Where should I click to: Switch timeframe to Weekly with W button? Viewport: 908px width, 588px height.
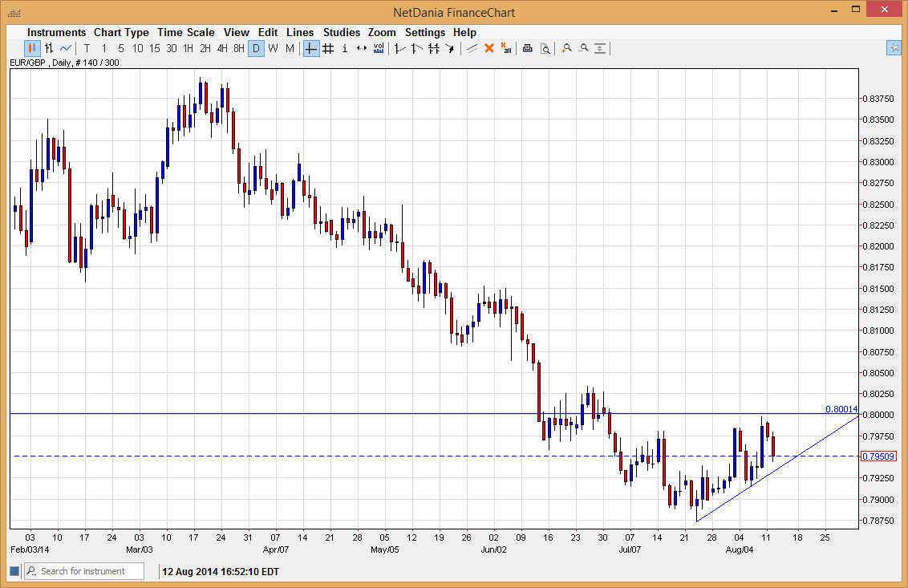point(273,48)
